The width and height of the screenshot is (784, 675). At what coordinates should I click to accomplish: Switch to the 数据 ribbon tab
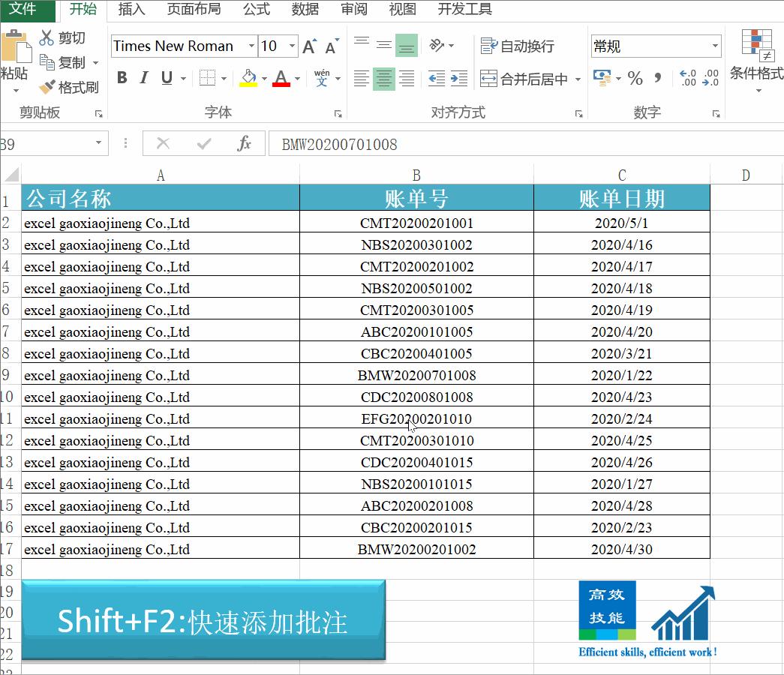point(305,10)
